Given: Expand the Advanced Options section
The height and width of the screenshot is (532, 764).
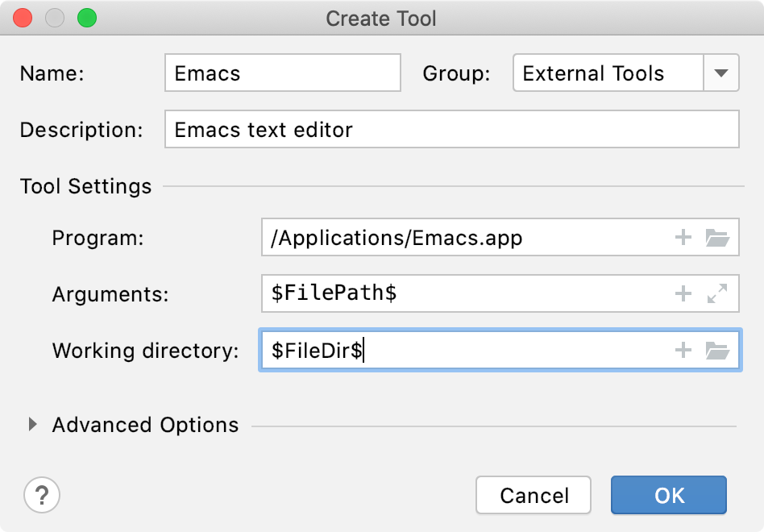Looking at the screenshot, I should 33,424.
